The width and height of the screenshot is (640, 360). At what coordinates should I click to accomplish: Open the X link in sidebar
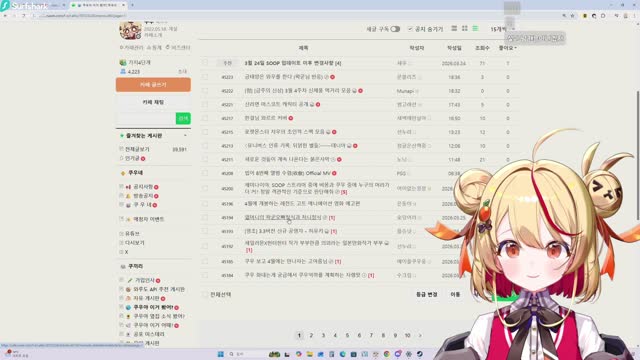coord(127,252)
